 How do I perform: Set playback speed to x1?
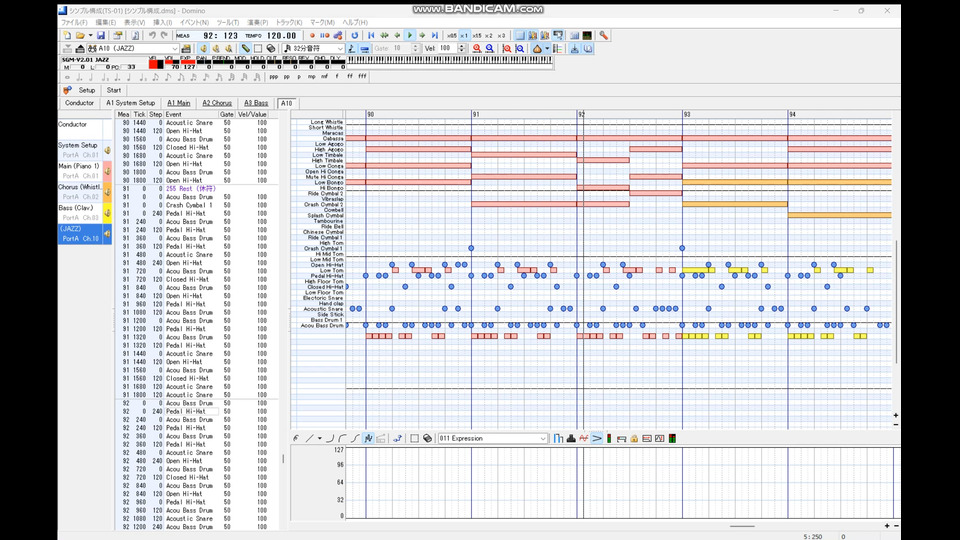pyautogui.click(x=464, y=36)
